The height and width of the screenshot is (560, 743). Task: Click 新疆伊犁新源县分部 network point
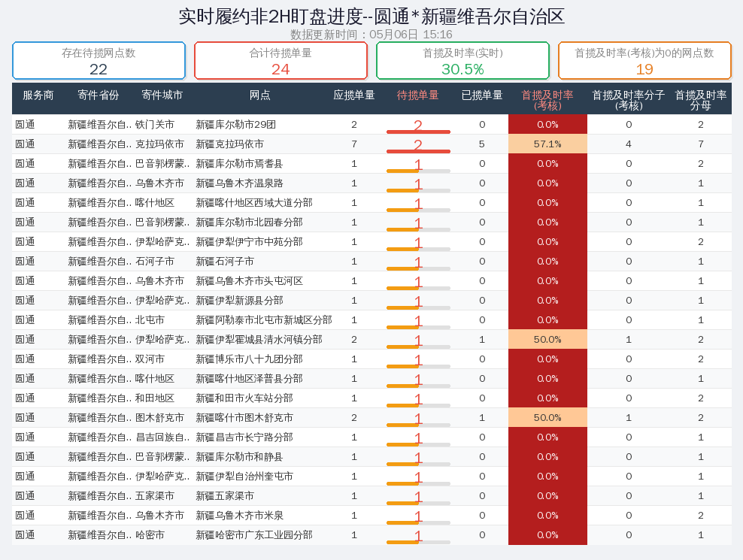239,301
